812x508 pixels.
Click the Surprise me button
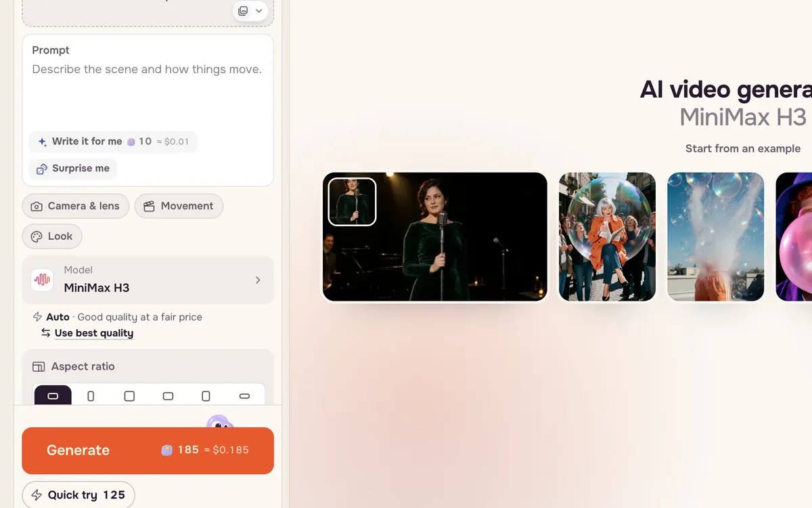73,169
